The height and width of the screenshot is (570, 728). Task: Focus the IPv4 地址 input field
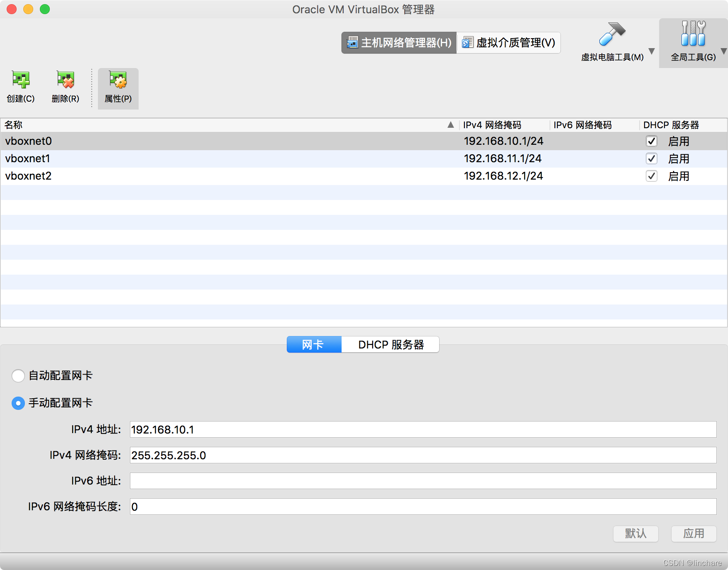(x=423, y=429)
